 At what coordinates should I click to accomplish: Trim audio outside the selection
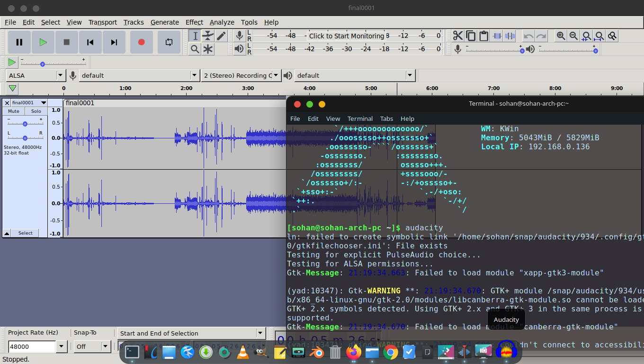coord(497,36)
